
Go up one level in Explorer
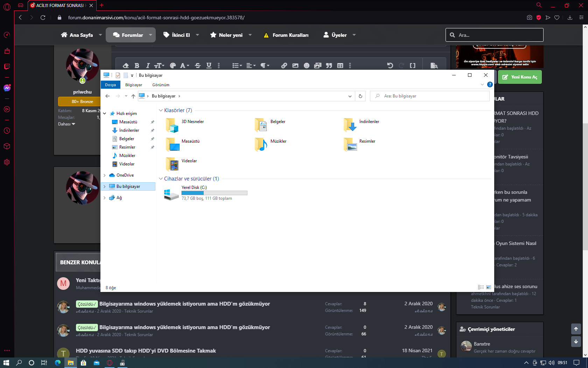pyautogui.click(x=133, y=96)
